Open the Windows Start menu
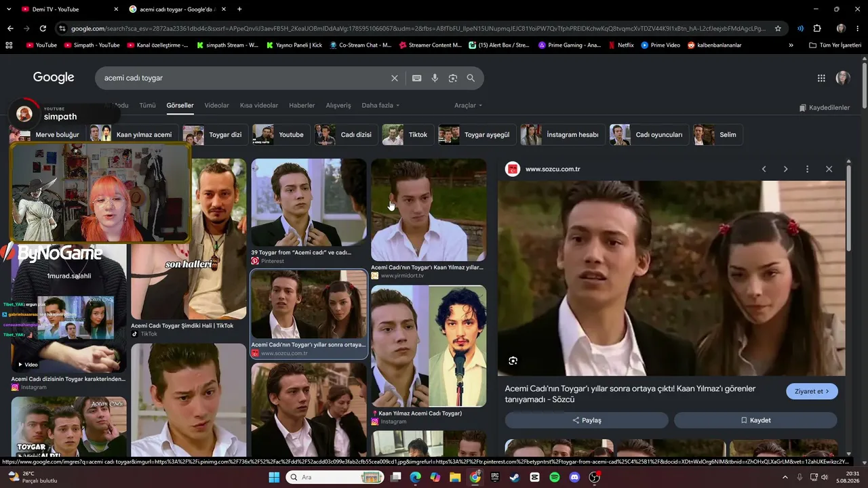The height and width of the screenshot is (488, 868). (x=274, y=477)
